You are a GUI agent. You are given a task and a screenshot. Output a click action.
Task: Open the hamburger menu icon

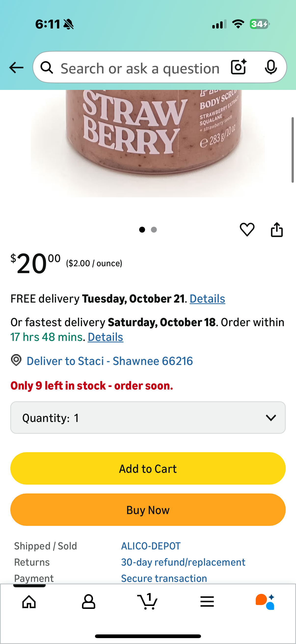(207, 602)
